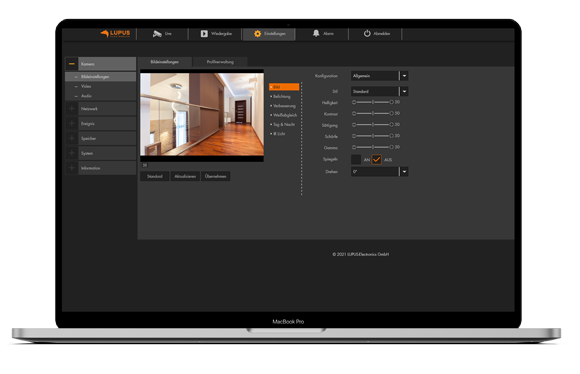Click the © 2021 LUPUS-Electronics GmbH text
The width and height of the screenshot is (580, 374).
tap(361, 254)
